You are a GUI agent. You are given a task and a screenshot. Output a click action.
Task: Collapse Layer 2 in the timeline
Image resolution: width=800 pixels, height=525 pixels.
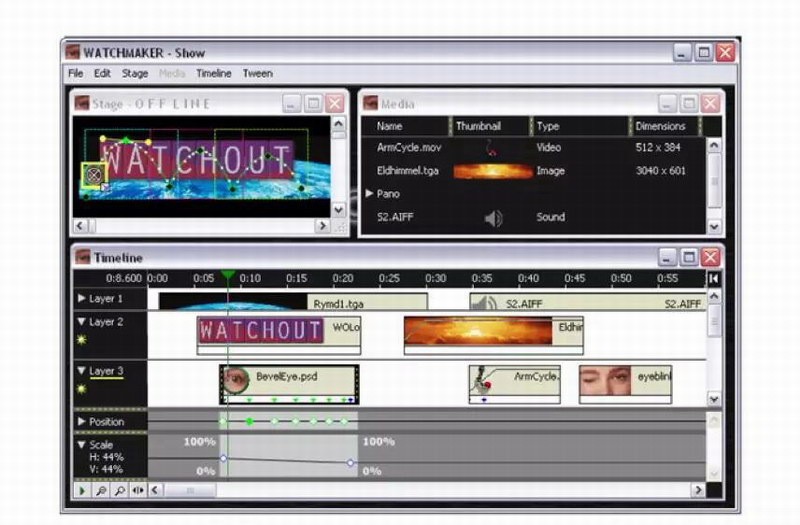click(x=82, y=322)
